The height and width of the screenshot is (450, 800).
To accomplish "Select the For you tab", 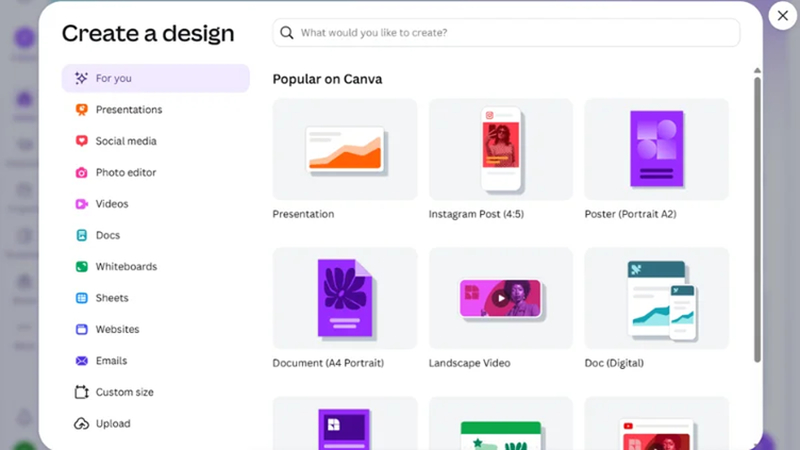I will click(x=156, y=78).
